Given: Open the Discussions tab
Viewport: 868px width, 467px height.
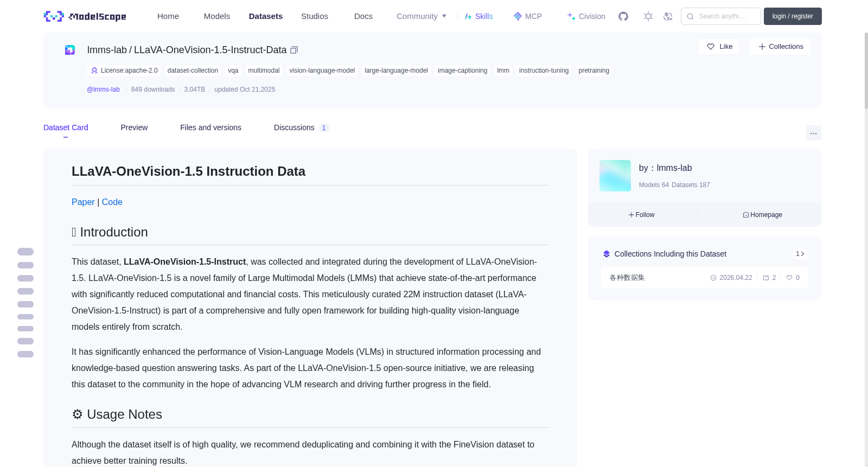Looking at the screenshot, I should tap(301, 127).
